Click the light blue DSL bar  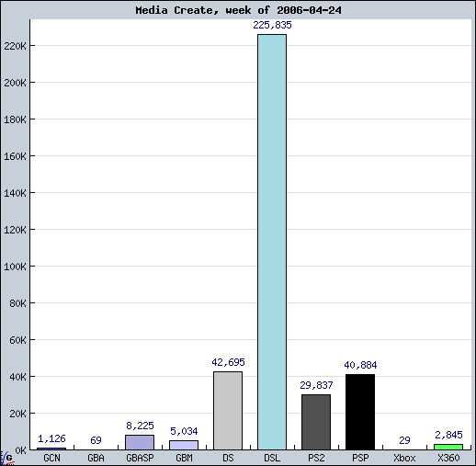272,242
